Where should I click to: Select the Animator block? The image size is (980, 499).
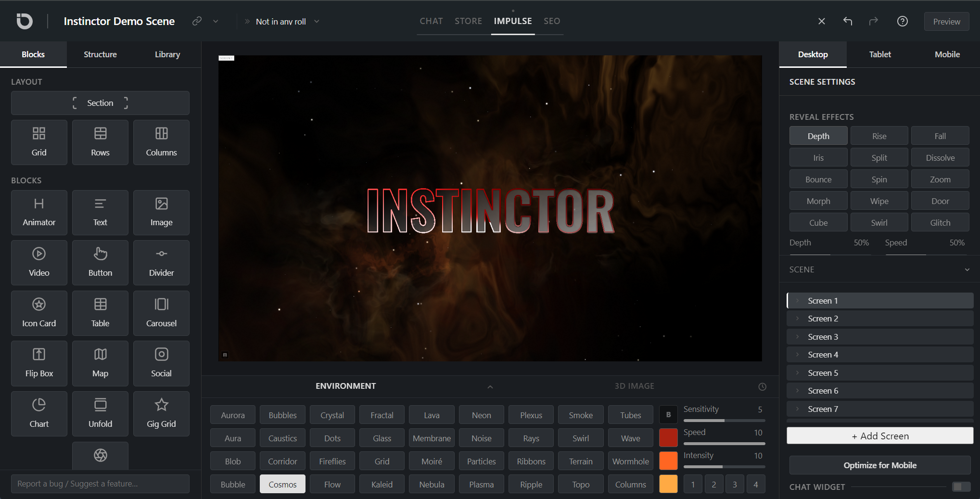tap(39, 212)
